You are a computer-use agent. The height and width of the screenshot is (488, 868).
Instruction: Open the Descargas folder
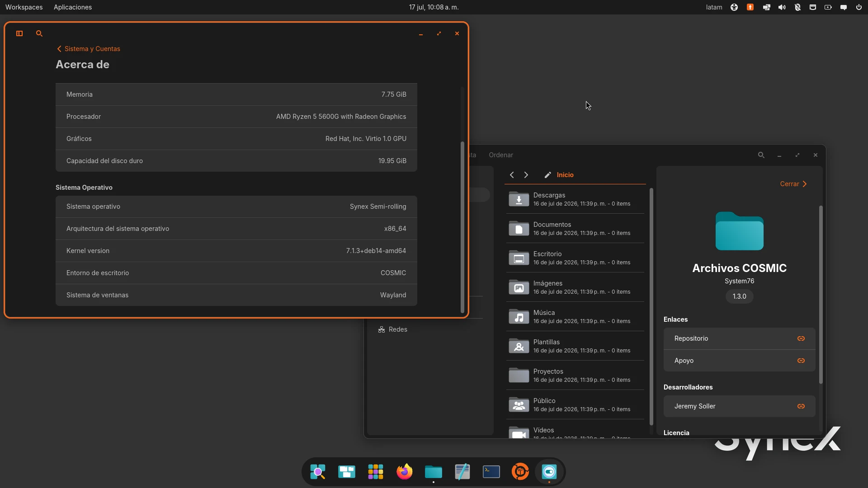575,199
